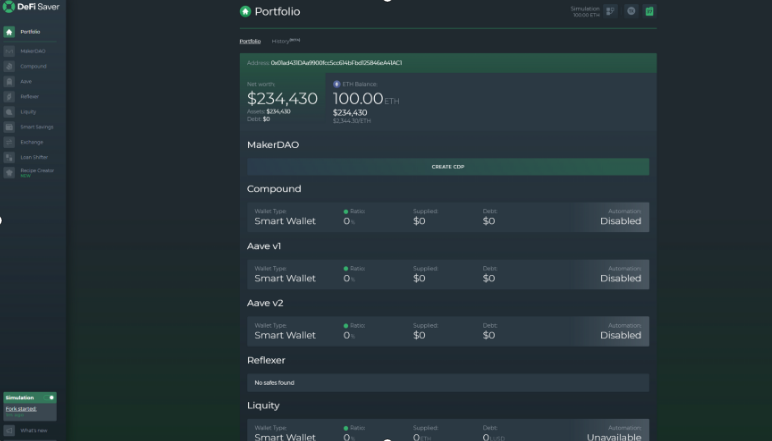
Task: Open the Loan Shifter sidebar icon
Action: 9,158
